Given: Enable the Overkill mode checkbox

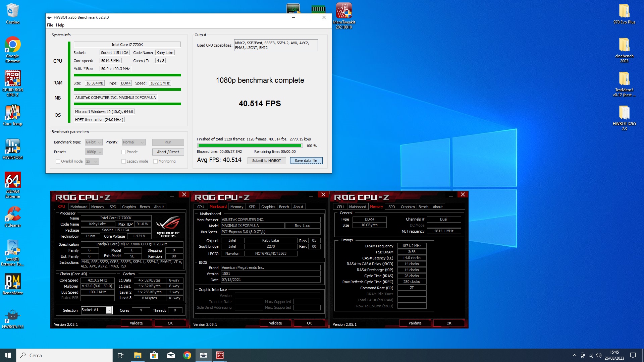Looking at the screenshot, I should (x=58, y=161).
